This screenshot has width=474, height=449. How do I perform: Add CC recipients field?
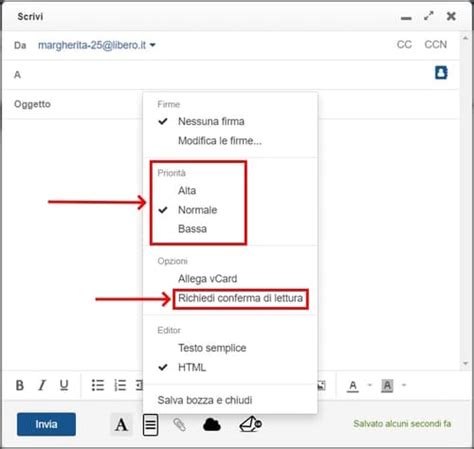pyautogui.click(x=404, y=44)
